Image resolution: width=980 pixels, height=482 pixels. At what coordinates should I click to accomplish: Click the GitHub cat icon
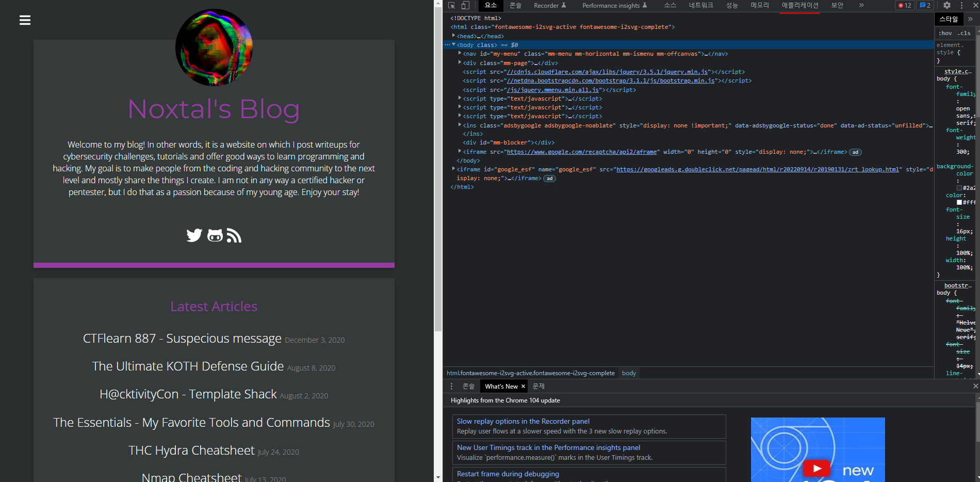click(x=215, y=235)
